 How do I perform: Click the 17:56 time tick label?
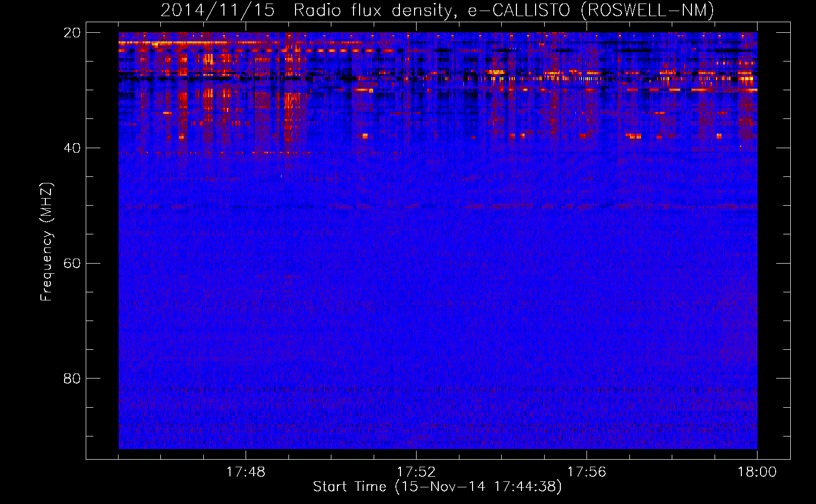pyautogui.click(x=587, y=472)
